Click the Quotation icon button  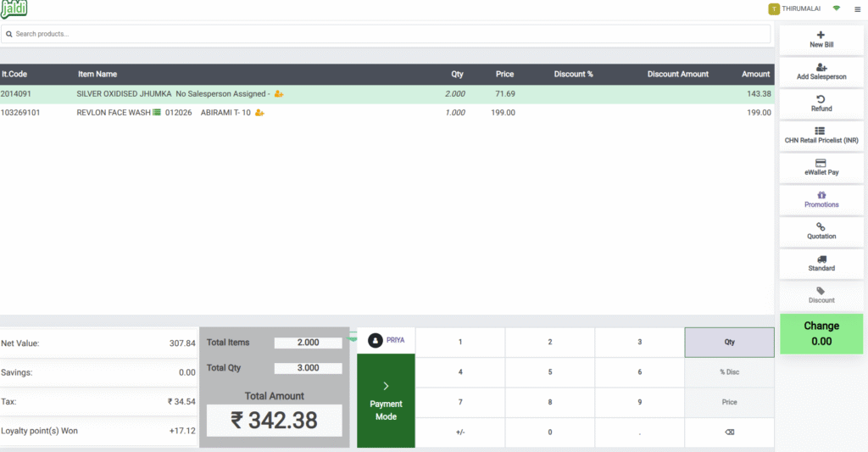821,226
